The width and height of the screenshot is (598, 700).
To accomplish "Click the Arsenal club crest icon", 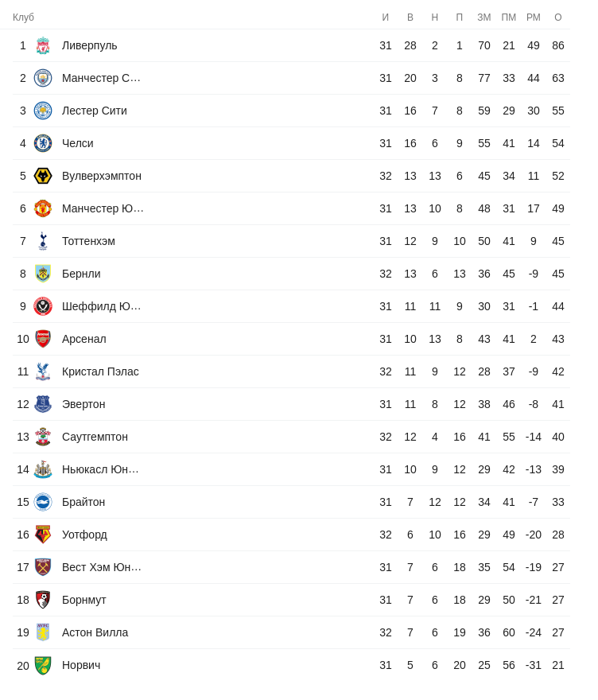I will [43, 339].
